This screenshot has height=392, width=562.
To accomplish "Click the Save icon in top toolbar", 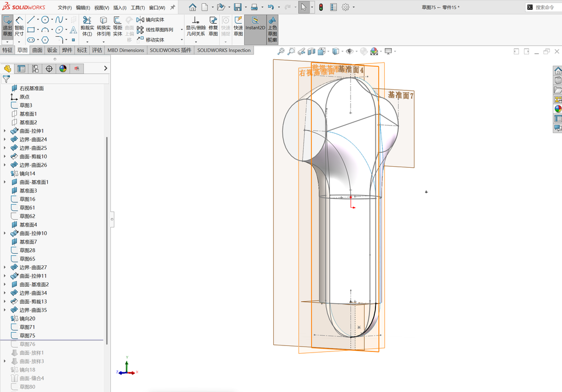I will (x=237, y=7).
